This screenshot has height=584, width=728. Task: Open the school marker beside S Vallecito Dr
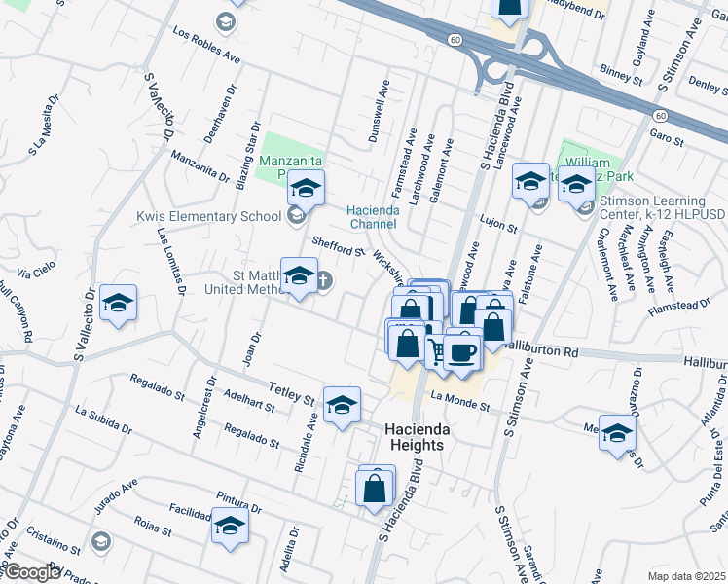pos(118,304)
